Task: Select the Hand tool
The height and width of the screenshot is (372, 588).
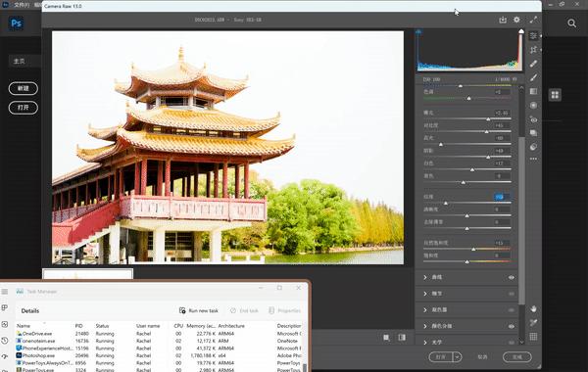Action: click(534, 308)
